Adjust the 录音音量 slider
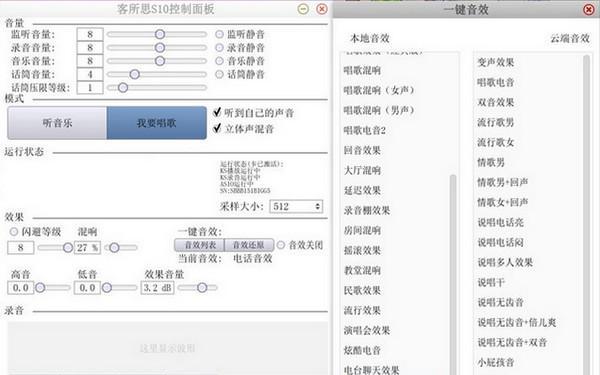The height and width of the screenshot is (375, 600). (x=157, y=47)
